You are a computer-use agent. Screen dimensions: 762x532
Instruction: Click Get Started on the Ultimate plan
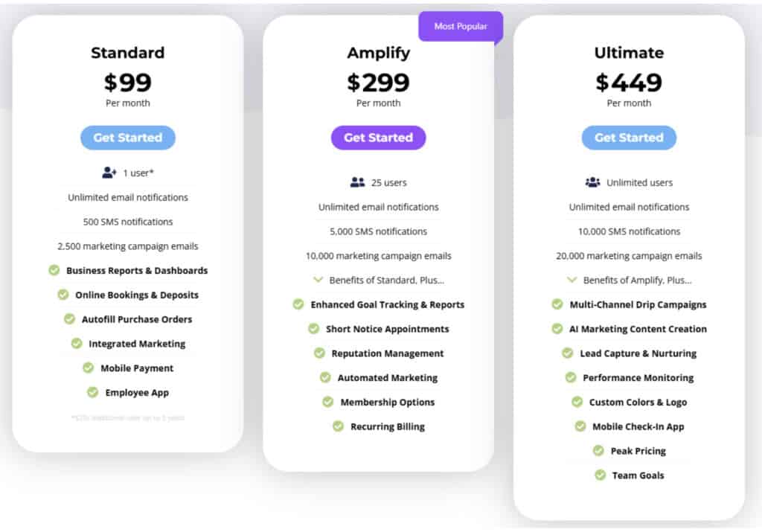click(629, 138)
